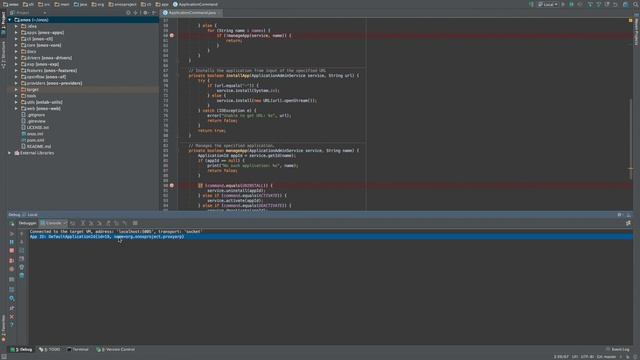Click the tool window toggle icon in bottom-left corner

tap(4, 357)
